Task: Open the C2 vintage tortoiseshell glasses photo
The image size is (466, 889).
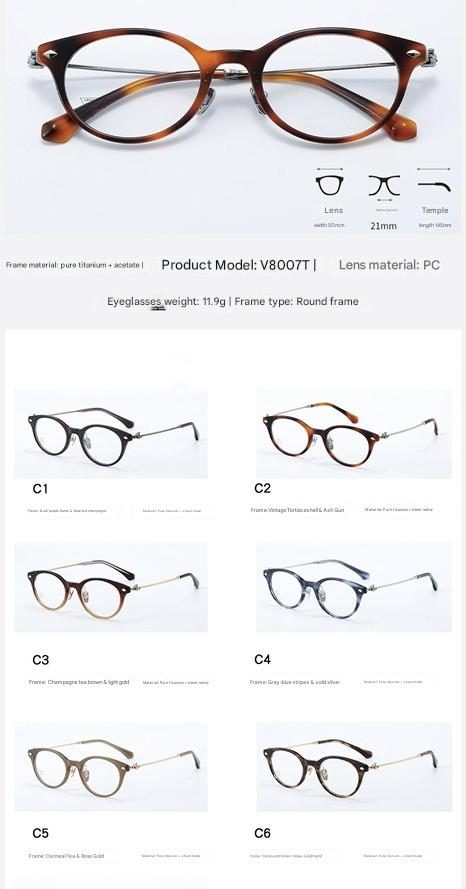Action: [x=354, y=434]
